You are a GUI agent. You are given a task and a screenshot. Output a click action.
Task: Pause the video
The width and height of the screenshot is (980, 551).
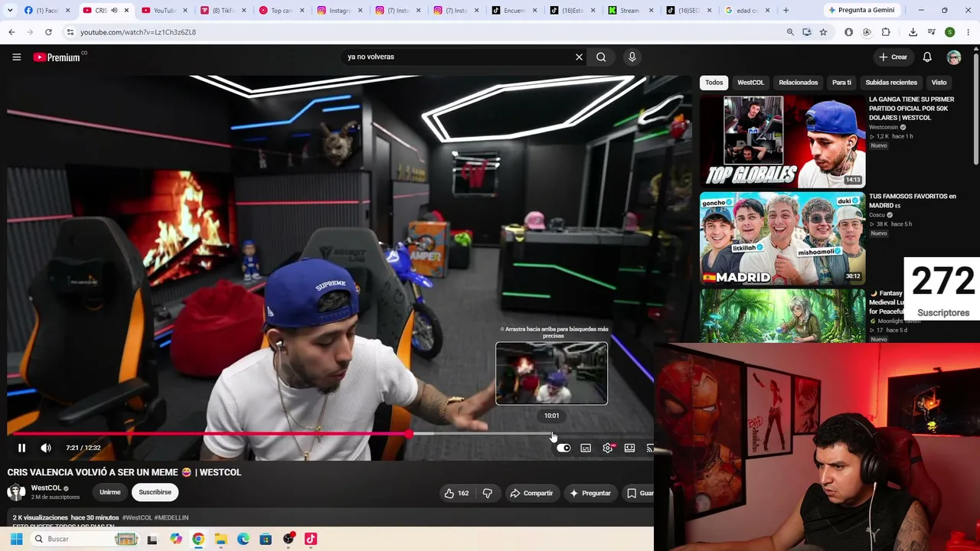(21, 448)
